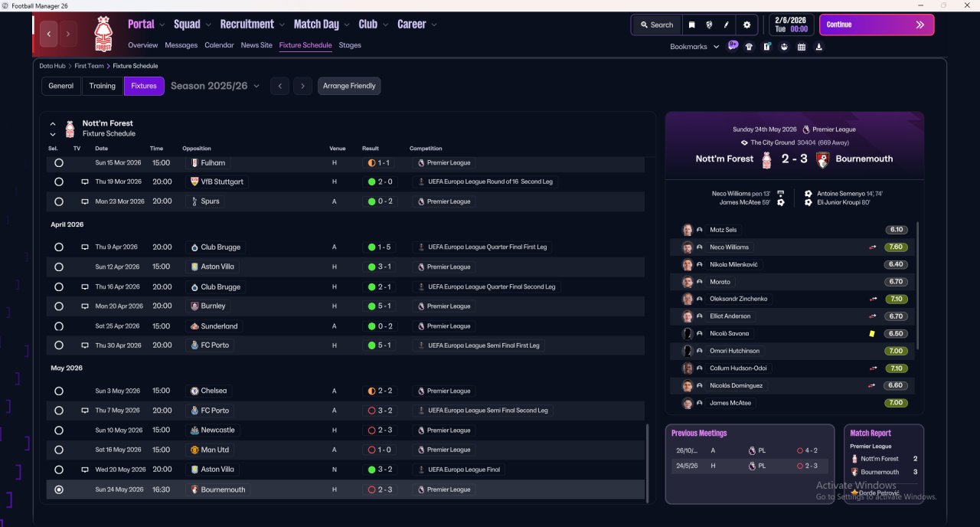This screenshot has height=527, width=980.
Task: Click the Chelsea club crest
Action: (x=194, y=391)
